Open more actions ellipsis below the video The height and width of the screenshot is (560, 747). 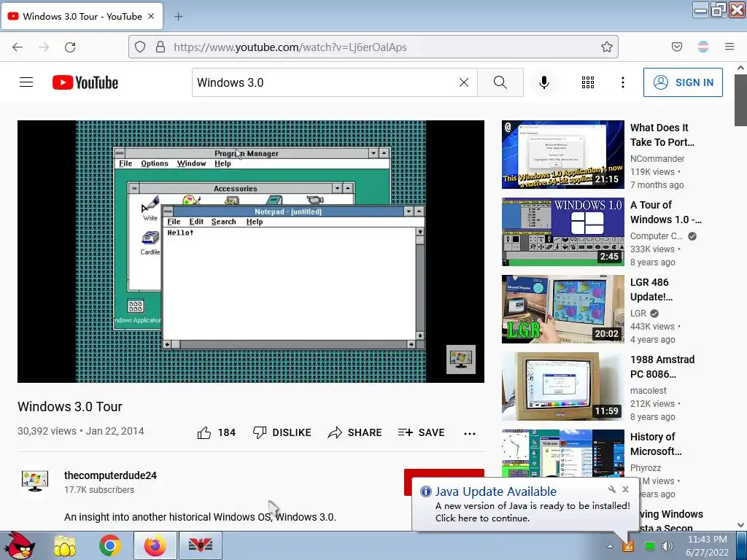[x=470, y=433]
